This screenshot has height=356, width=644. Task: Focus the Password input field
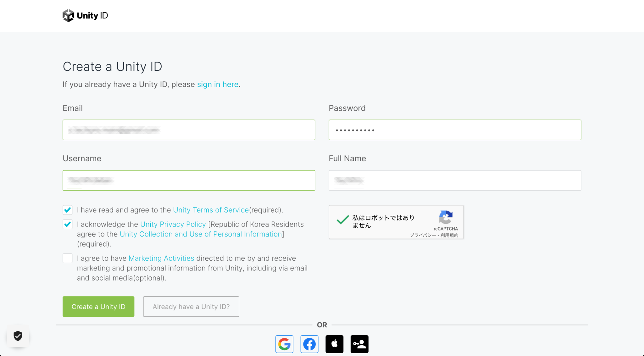(x=455, y=130)
